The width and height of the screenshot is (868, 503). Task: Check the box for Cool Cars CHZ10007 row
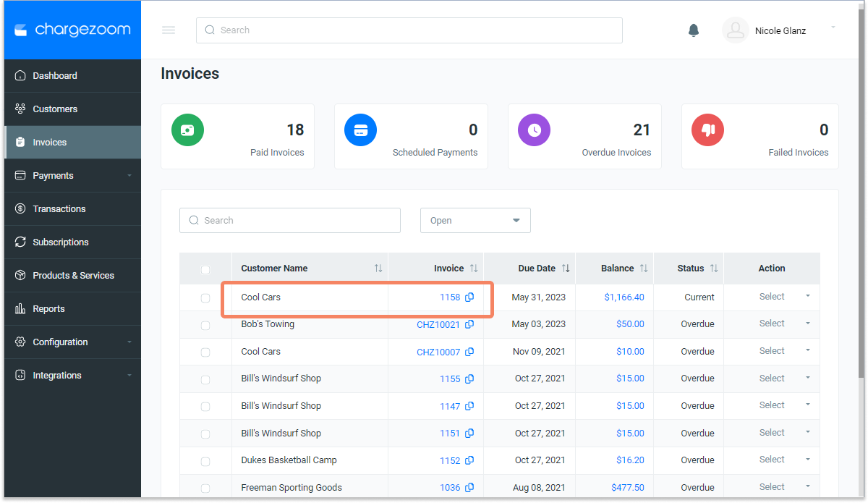point(205,352)
